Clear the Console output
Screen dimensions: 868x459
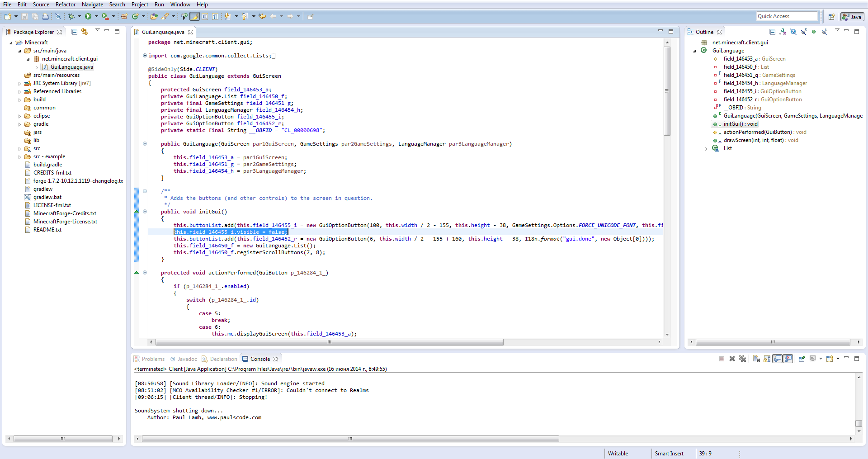(x=756, y=359)
